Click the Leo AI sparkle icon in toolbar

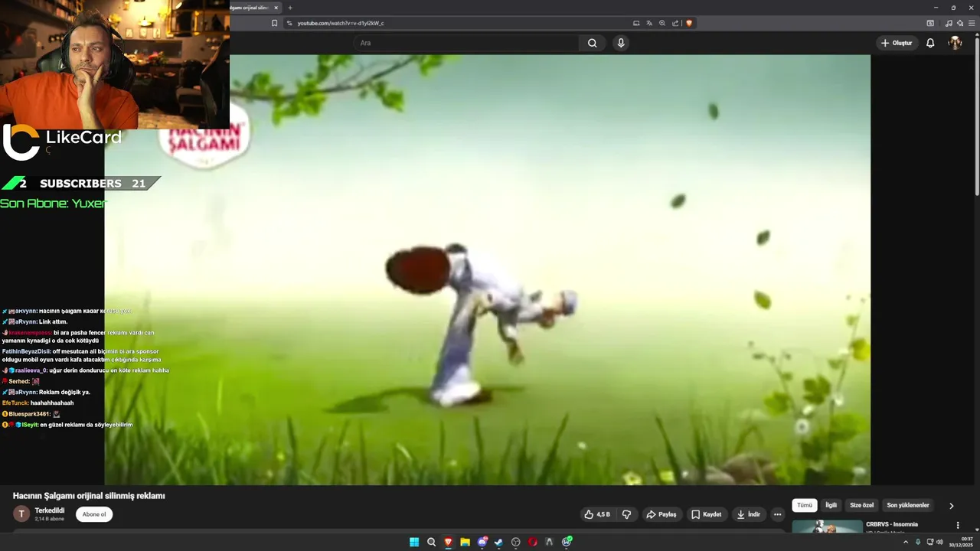coord(960,23)
